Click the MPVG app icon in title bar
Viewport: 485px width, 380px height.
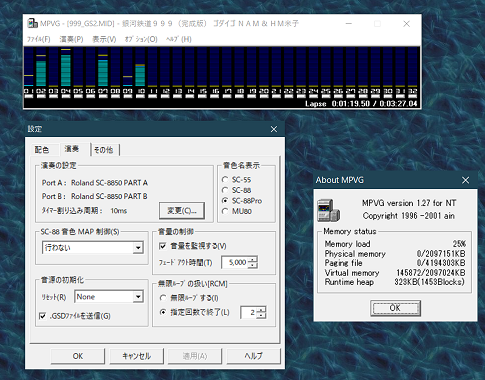32,23
